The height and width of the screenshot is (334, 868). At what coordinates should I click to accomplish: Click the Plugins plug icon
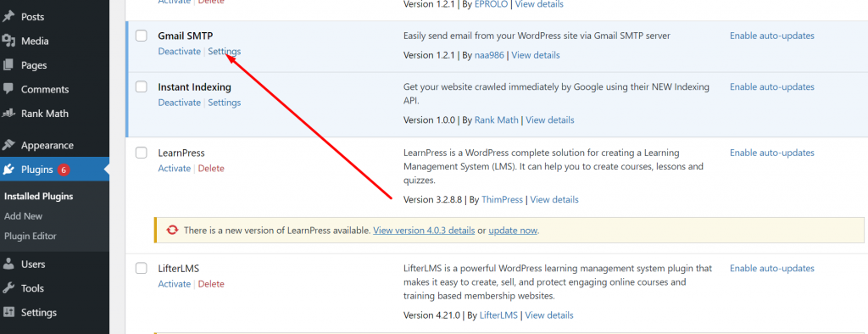8,170
